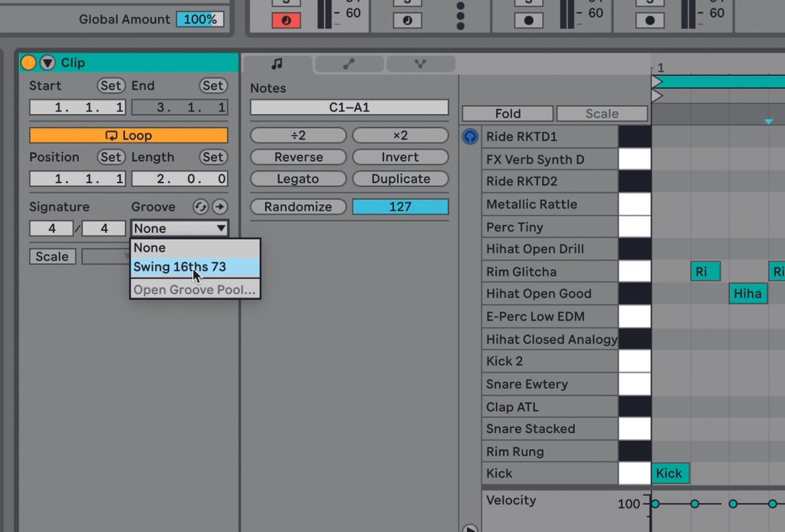The image size is (785, 532).
Task: Open the Notes tab with the music note icon
Action: pyautogui.click(x=277, y=63)
